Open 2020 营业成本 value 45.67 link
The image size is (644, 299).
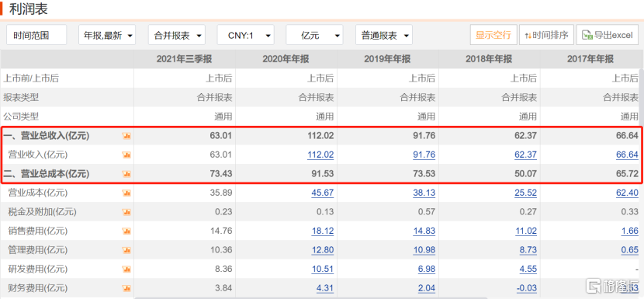[x=323, y=193]
